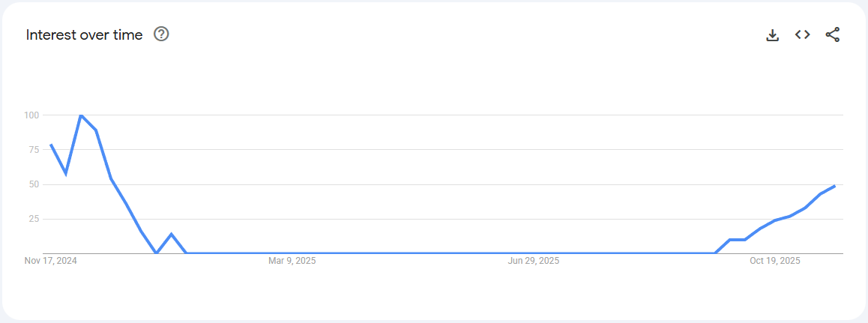This screenshot has width=868, height=323.
Task: Click the 75 value on the vertical axis
Action: point(33,150)
